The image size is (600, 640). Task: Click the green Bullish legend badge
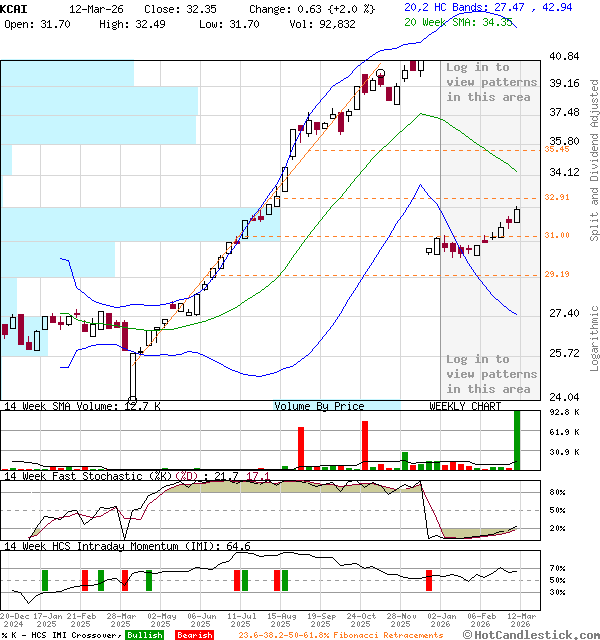[145, 635]
